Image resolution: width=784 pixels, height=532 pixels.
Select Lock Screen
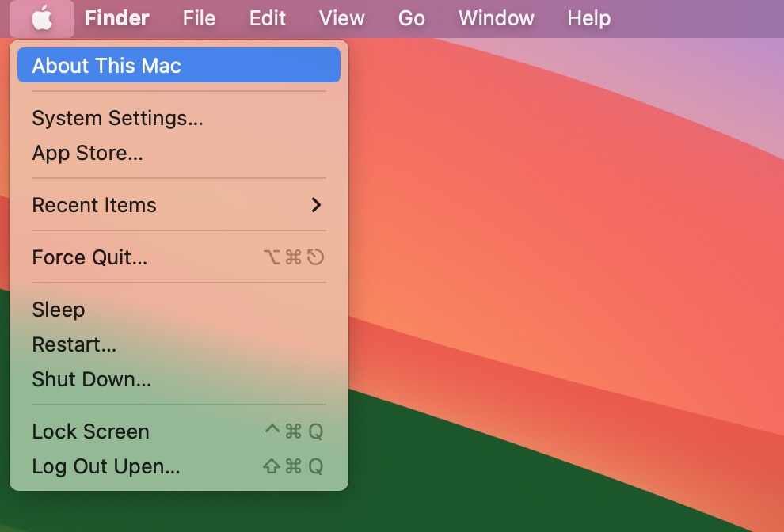pos(179,431)
